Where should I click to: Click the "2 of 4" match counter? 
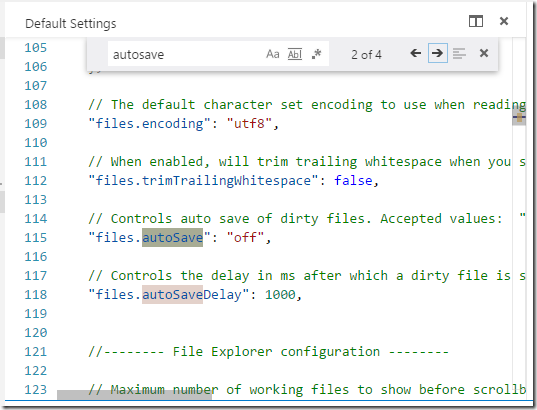click(366, 54)
